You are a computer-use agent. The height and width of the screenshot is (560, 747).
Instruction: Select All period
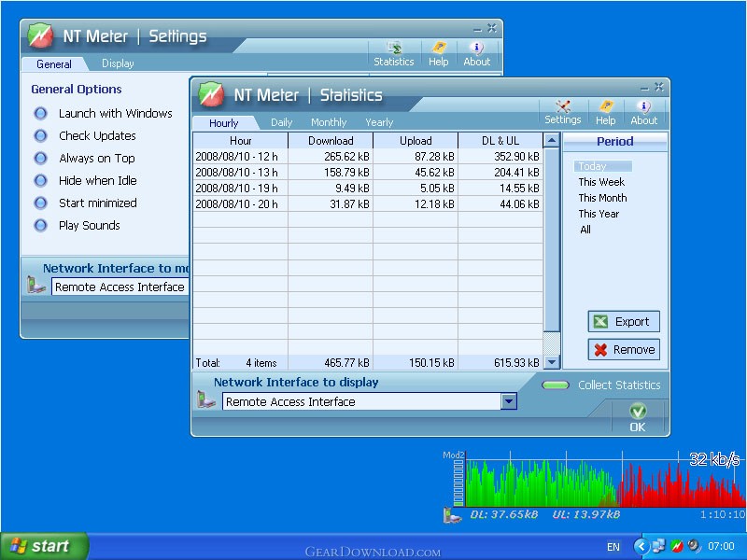(x=585, y=230)
